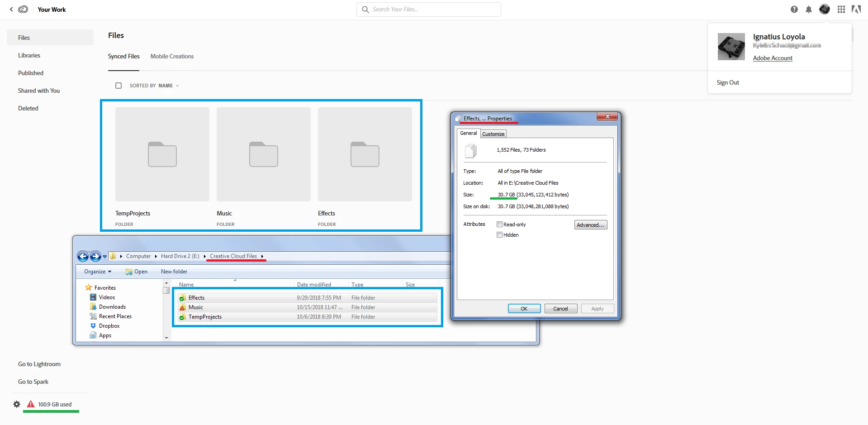Click the Videos icon in Favorites
This screenshot has width=868, height=425.
point(93,297)
